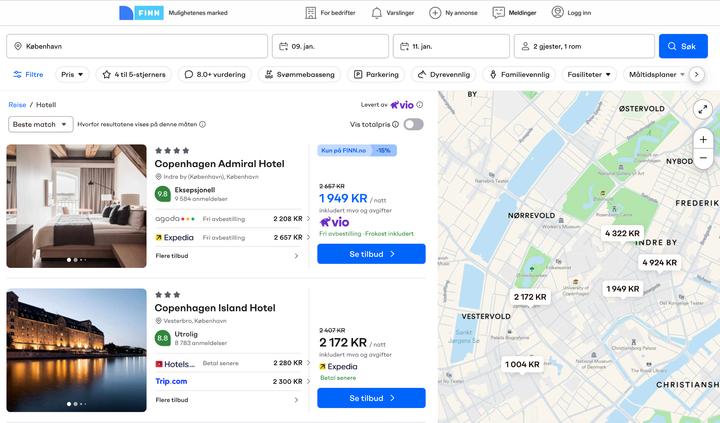Click the FINN logo in header
This screenshot has height=423, width=720.
tap(140, 13)
